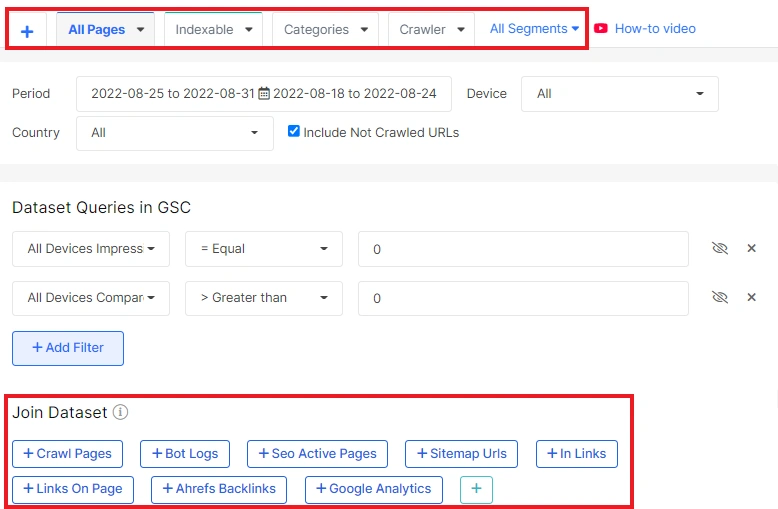
Task: Click the Device label
Action: [x=487, y=94]
